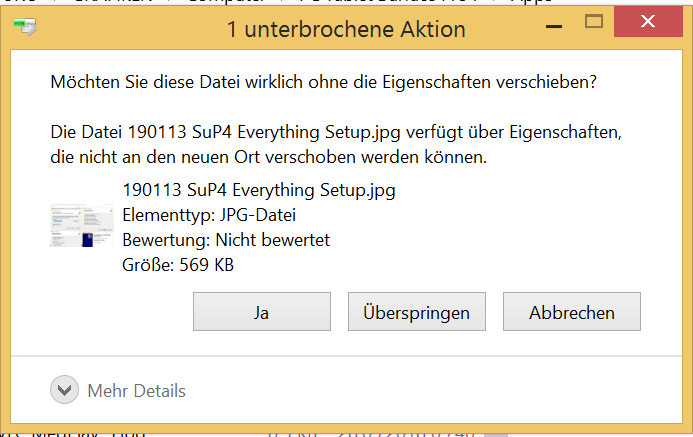Click the partially visible breadcrumb bar above dialog

click(346, 2)
